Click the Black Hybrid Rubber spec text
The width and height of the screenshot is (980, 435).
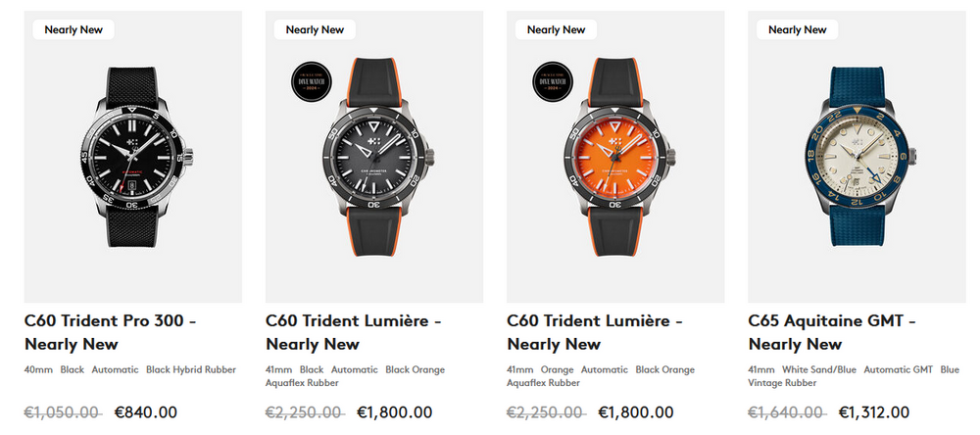pyautogui.click(x=191, y=369)
